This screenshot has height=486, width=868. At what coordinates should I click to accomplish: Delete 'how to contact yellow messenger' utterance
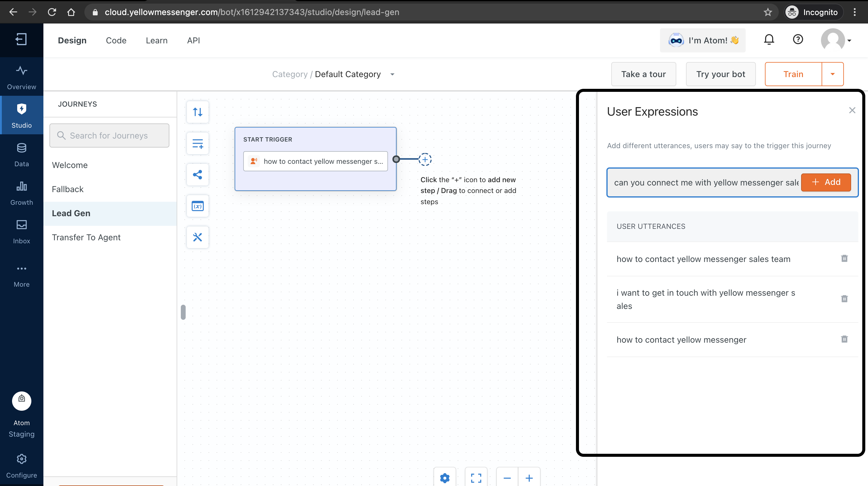[x=844, y=339]
